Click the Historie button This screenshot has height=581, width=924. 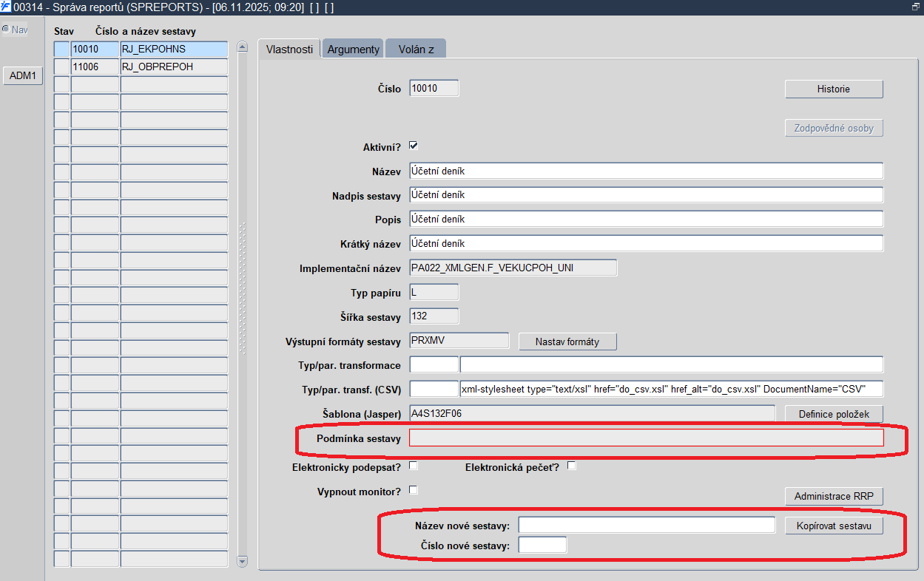click(834, 89)
